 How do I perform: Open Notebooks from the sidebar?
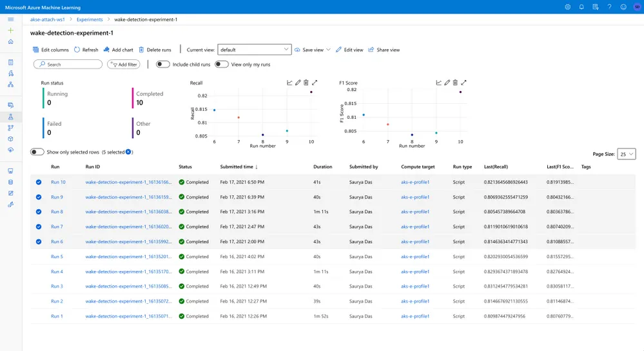11,63
